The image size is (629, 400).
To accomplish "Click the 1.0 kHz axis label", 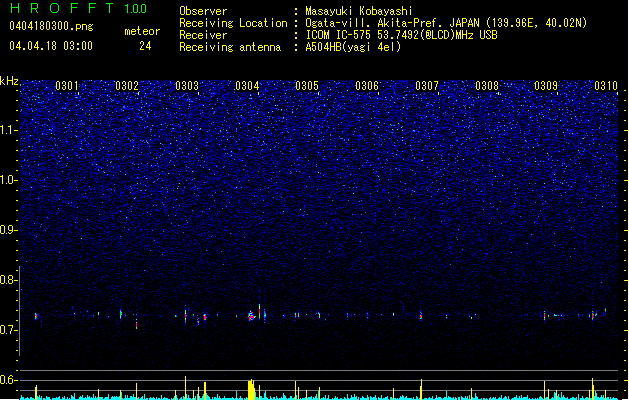I will [9, 180].
